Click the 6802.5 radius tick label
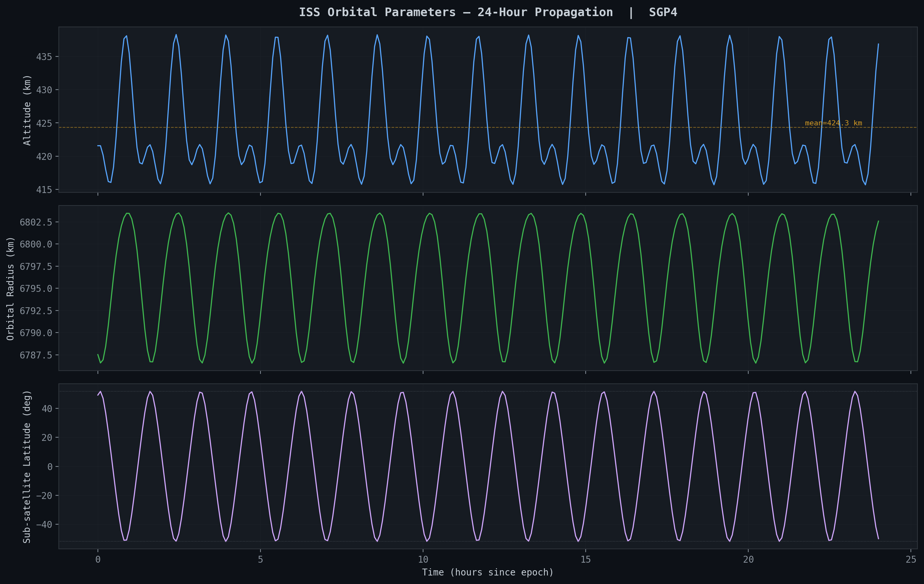 pyautogui.click(x=36, y=222)
